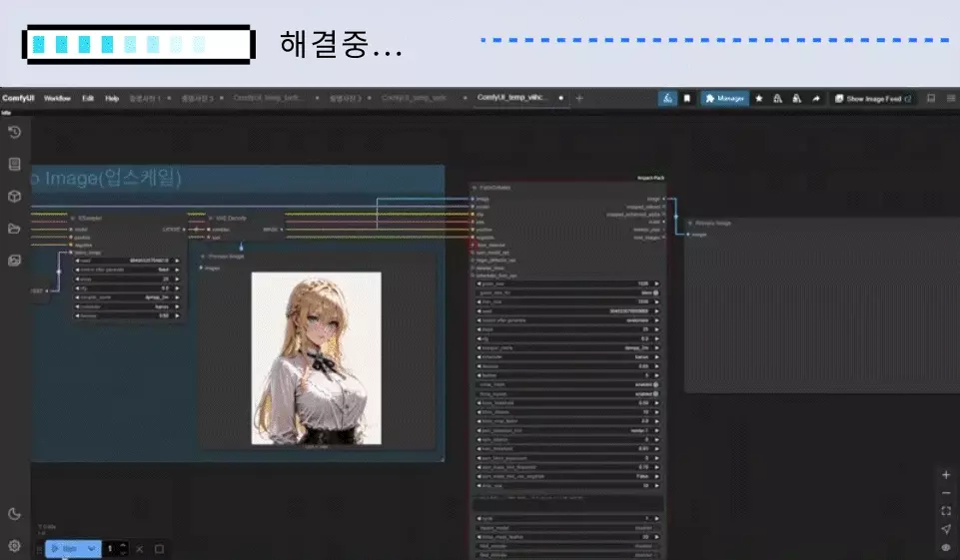The height and width of the screenshot is (560, 960).
Task: Click the share arrow icon in top toolbar
Action: [x=816, y=98]
